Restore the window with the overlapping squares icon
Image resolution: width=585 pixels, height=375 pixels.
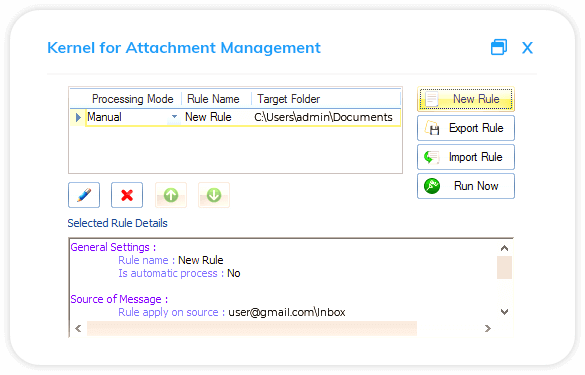(499, 47)
